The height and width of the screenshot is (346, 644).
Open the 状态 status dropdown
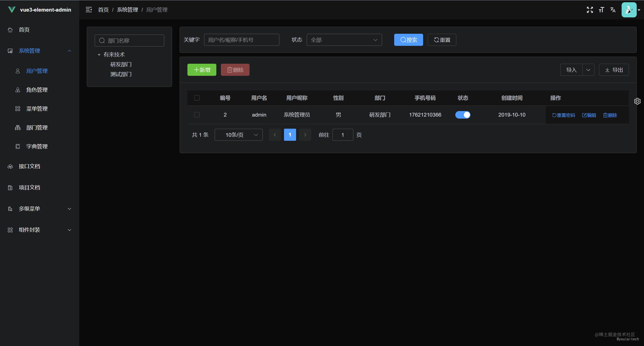click(344, 40)
